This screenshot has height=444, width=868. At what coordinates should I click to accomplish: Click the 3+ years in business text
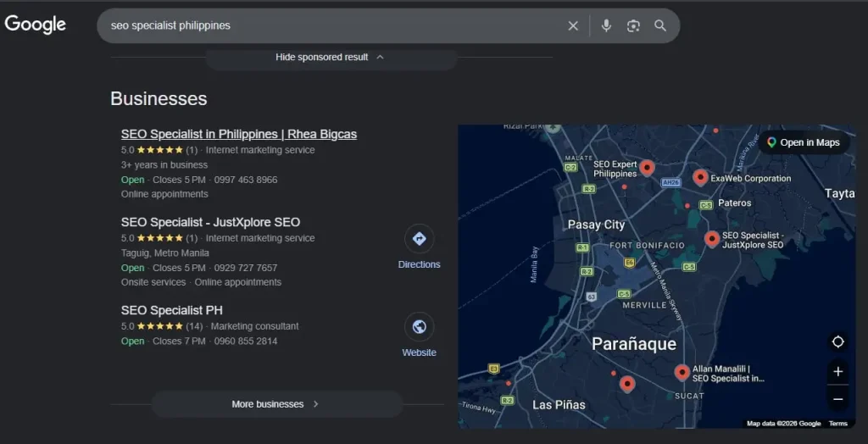click(x=164, y=165)
